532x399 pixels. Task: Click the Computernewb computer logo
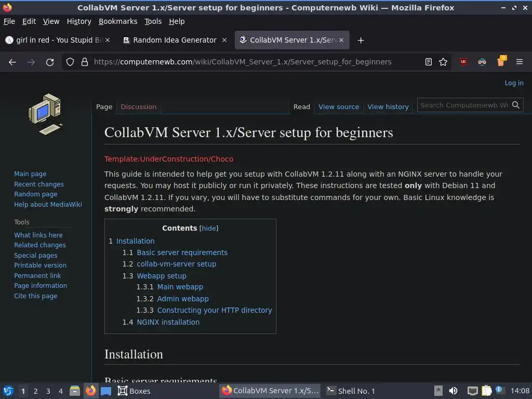coord(46,114)
